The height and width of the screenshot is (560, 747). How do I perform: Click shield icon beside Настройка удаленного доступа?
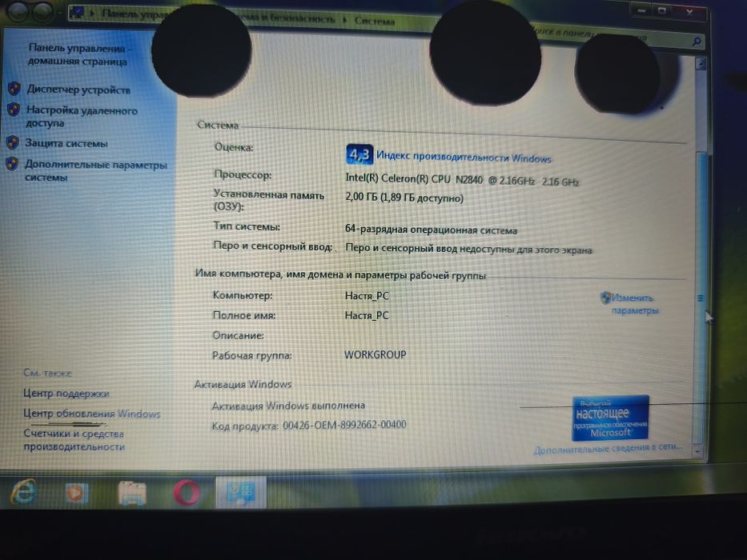[x=14, y=110]
